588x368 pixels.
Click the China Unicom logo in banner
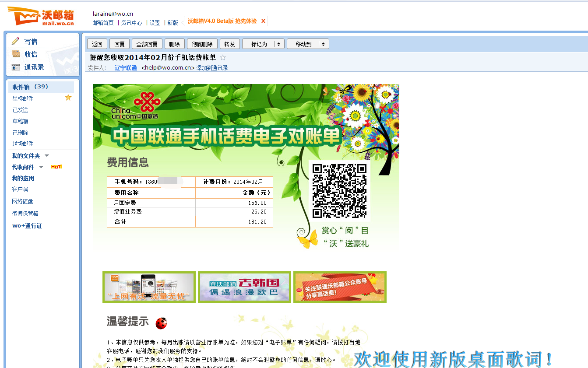136,106
